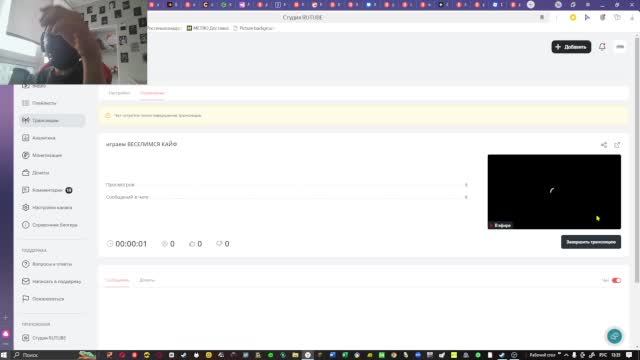The height and width of the screenshot is (360, 640).
Task: Click the pink notification icon in left strip
Action: pos(6,334)
